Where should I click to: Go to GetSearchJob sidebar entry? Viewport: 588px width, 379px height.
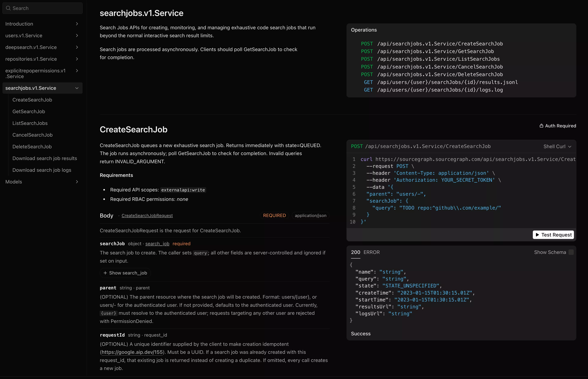tap(29, 111)
